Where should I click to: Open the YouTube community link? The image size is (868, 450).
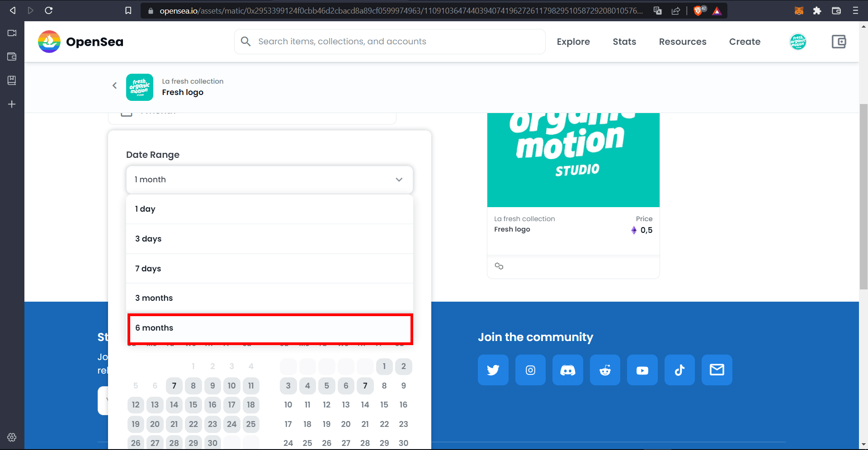click(x=642, y=370)
